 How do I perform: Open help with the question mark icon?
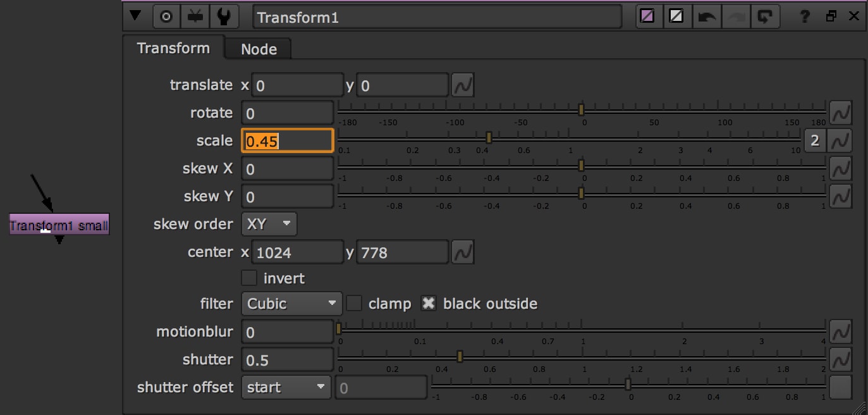click(805, 17)
